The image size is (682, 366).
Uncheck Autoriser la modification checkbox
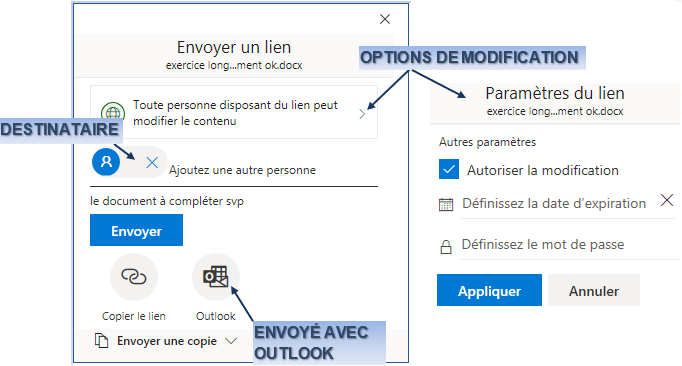449,169
